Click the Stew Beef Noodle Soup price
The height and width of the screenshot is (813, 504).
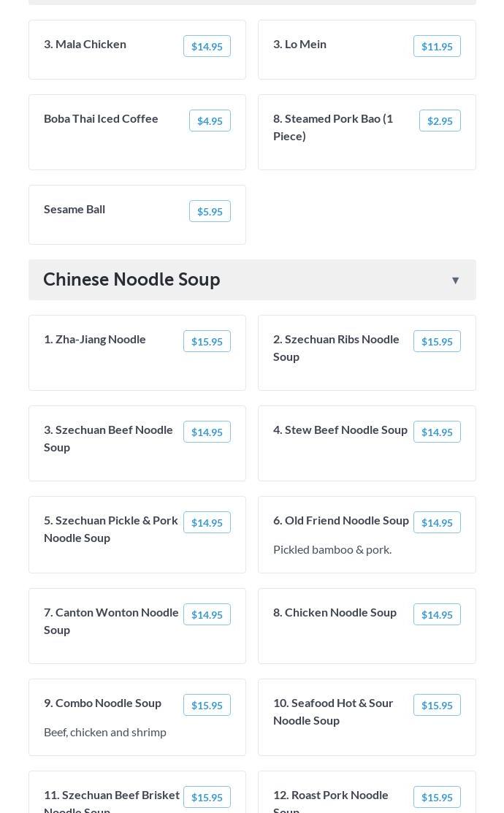pos(437,432)
